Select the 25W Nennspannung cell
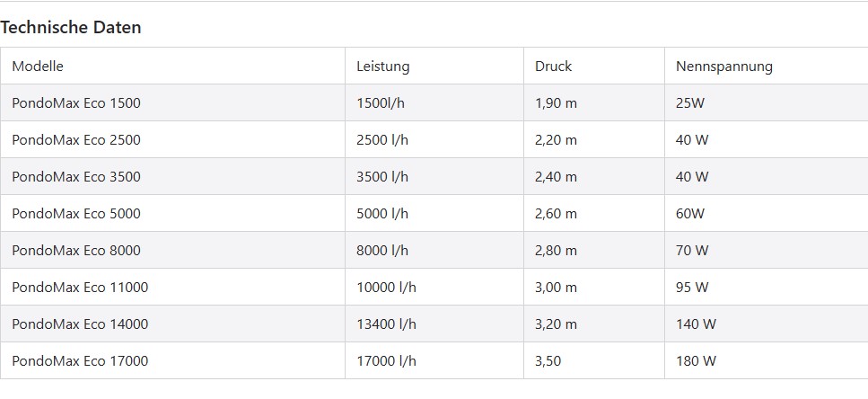868x399 pixels. pyautogui.click(x=690, y=103)
